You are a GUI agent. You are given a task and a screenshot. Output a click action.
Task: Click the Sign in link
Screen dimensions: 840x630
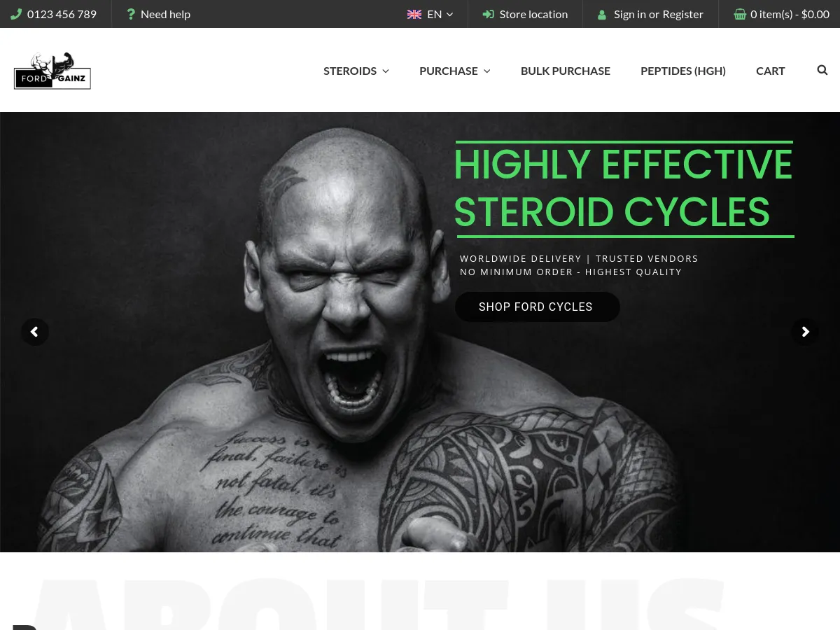click(630, 14)
